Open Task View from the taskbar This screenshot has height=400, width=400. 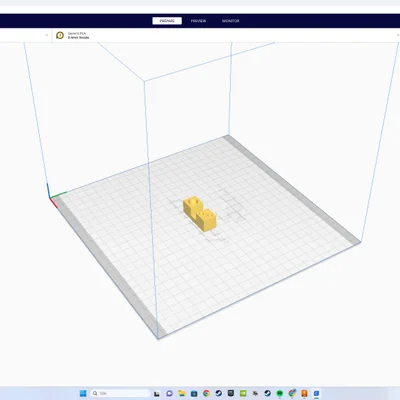(x=157, y=393)
